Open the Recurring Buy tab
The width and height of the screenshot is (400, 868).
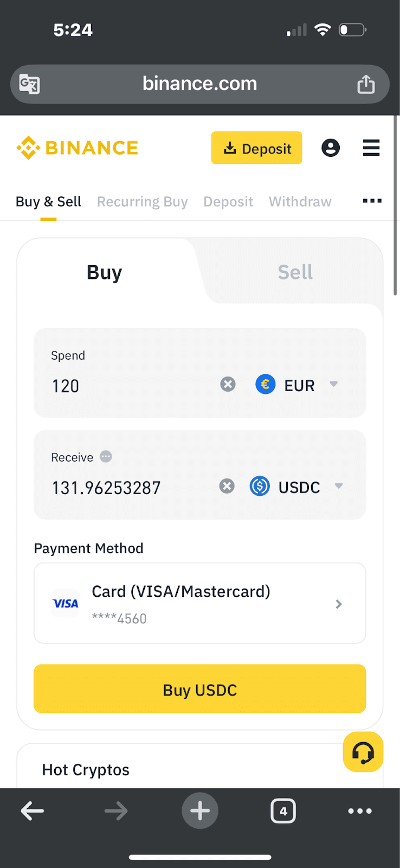click(x=142, y=202)
